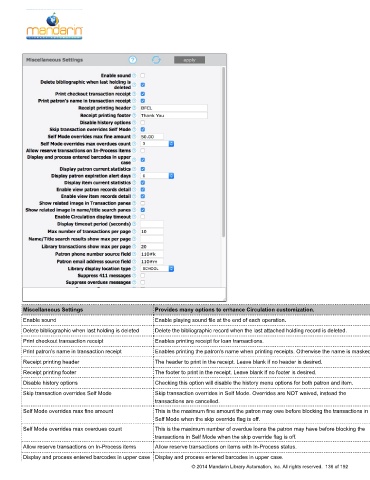Enable the Enable sound checkbox

(x=143, y=76)
